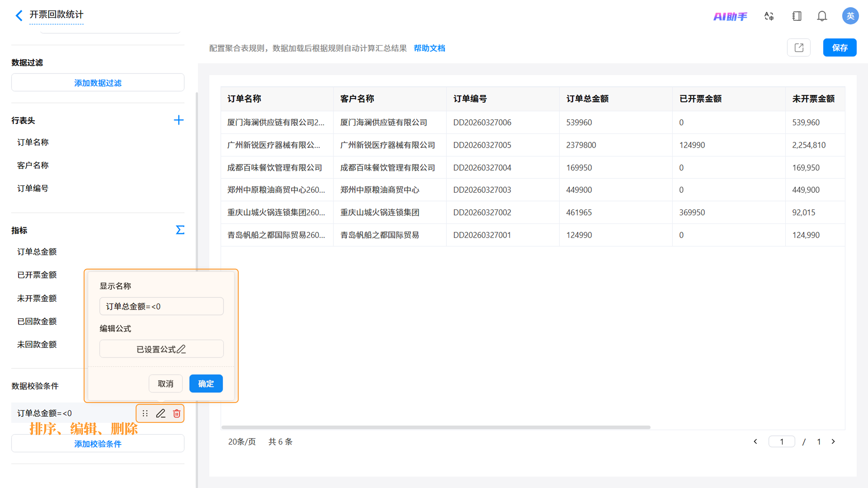Image resolution: width=868 pixels, height=488 pixels.
Task: Click the horizontal table scrollbar
Action: pyautogui.click(x=436, y=427)
